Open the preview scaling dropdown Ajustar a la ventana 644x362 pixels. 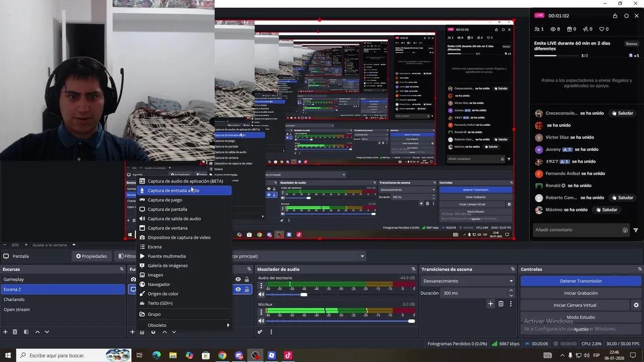point(54,245)
